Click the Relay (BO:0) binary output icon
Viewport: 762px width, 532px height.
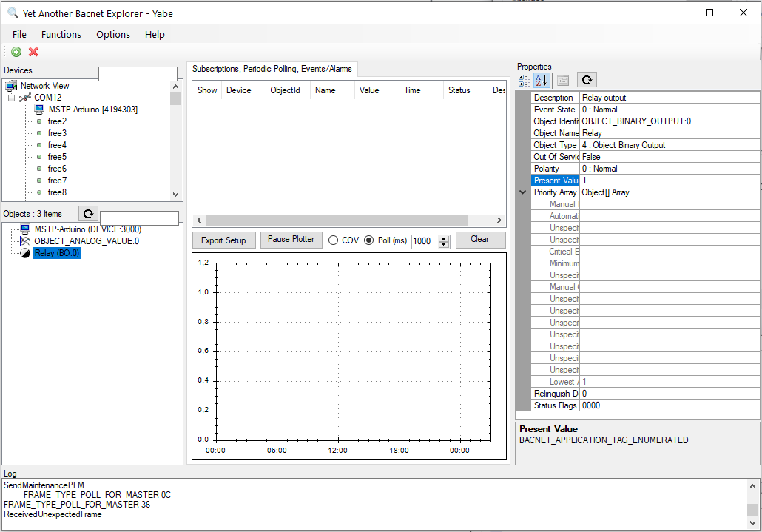[x=25, y=253]
